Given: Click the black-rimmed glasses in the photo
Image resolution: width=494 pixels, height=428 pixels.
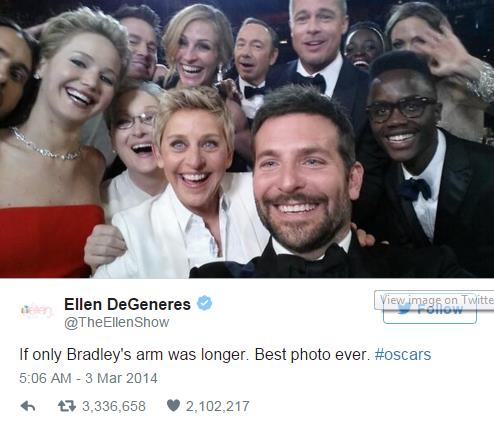Looking at the screenshot, I should (400, 109).
